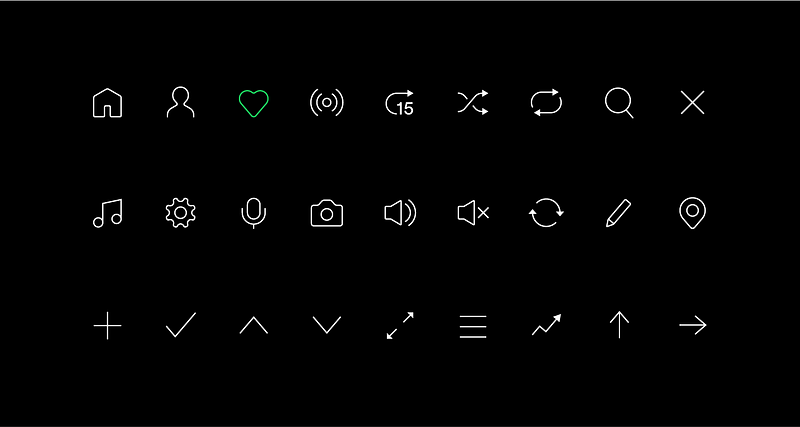
Task: Click the pencil edit icon
Action: [x=618, y=213]
